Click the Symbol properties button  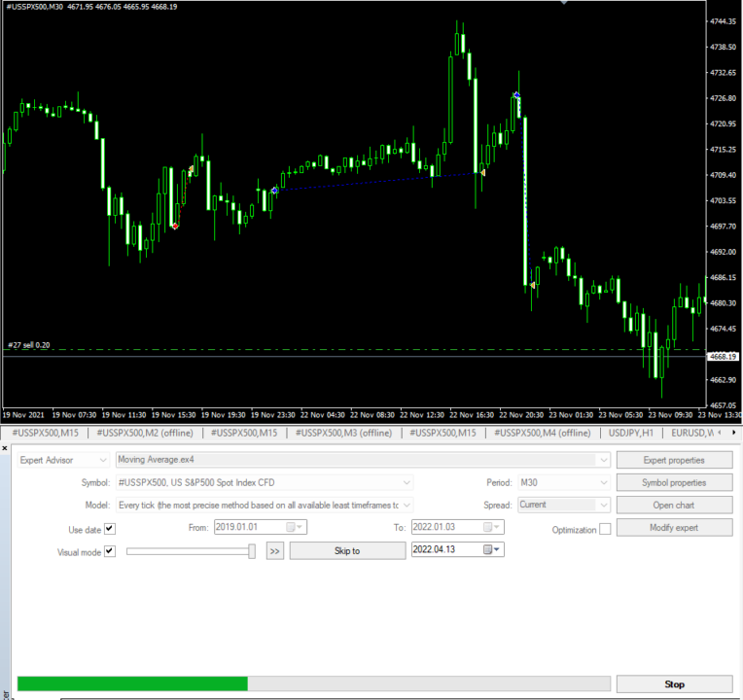pos(674,482)
